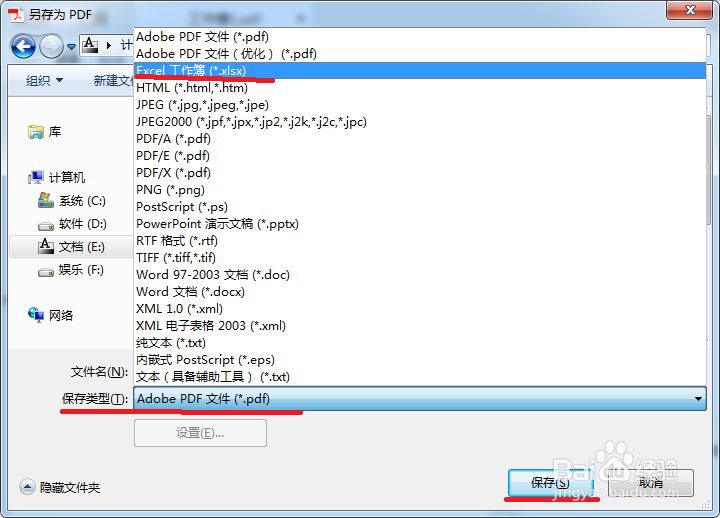Select RTF 格式 (*.rtf) option
The width and height of the screenshot is (720, 518).
(420, 241)
